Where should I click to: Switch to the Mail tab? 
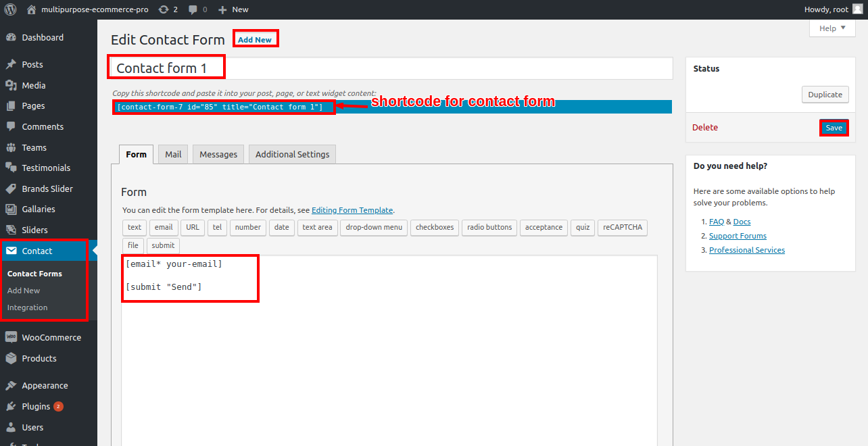click(173, 154)
